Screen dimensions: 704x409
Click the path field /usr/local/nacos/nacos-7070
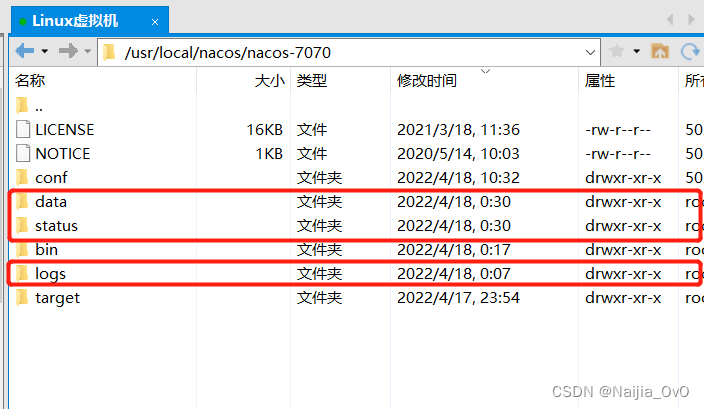pos(349,53)
